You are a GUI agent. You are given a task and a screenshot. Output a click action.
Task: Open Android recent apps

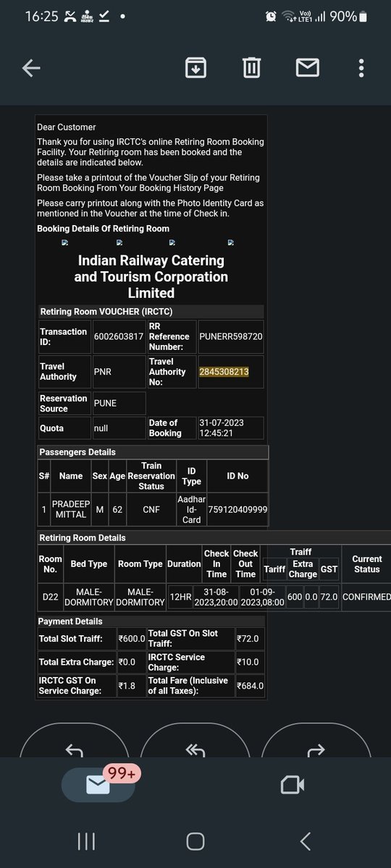pyautogui.click(x=86, y=841)
